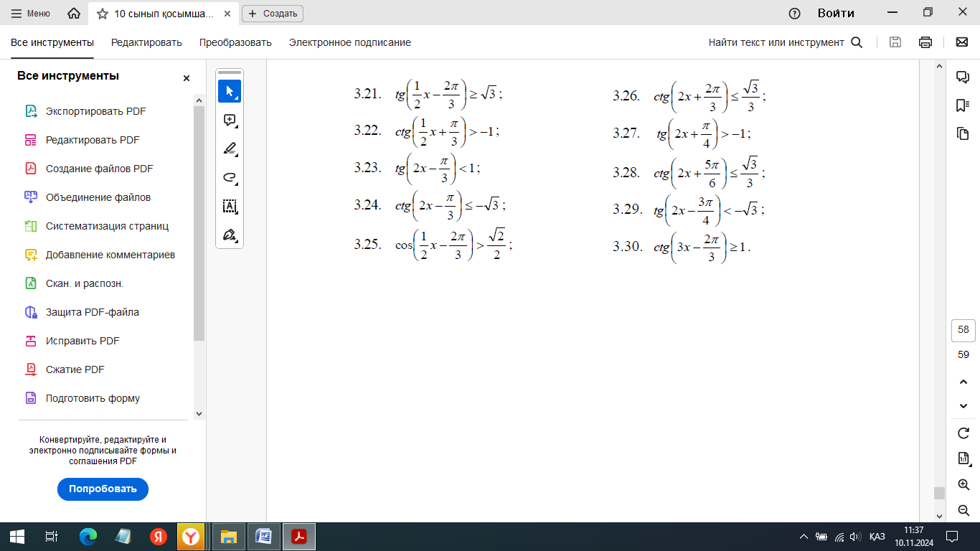Open the volume control in system tray
Screen dimensions: 980x551
(855, 537)
